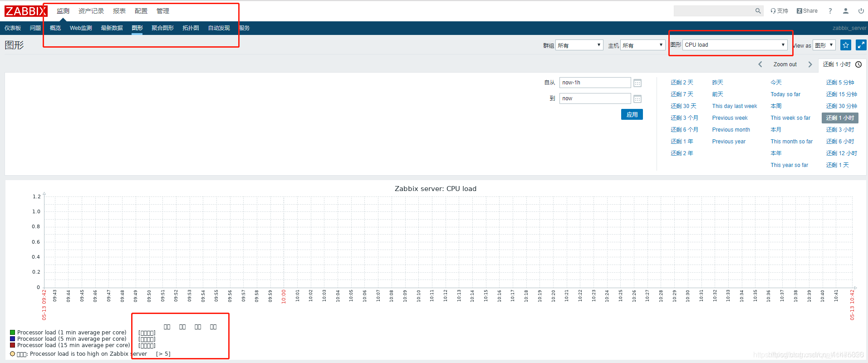The image size is (868, 363).
Task: Click the 到 now input field
Action: (595, 98)
